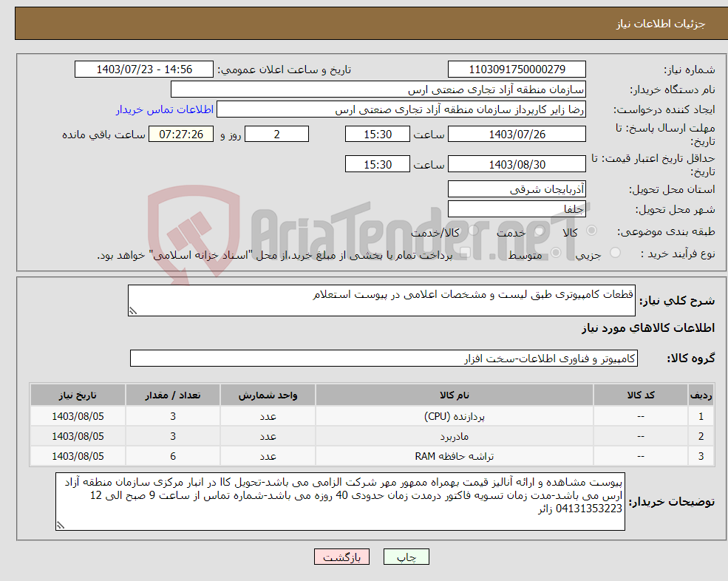Click the تاریخ نیاز column header
728x581 pixels.
78,395
